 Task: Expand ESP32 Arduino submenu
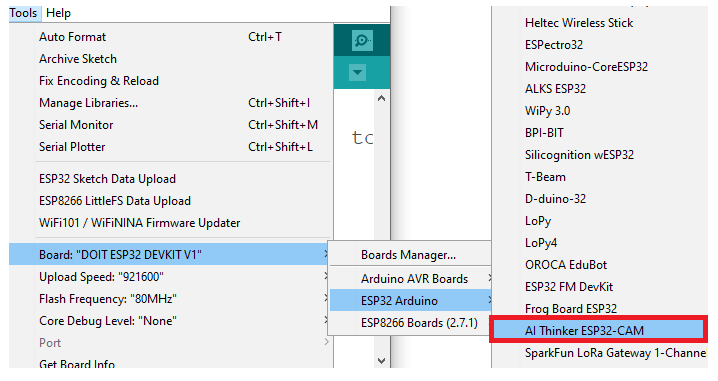pyautogui.click(x=411, y=300)
